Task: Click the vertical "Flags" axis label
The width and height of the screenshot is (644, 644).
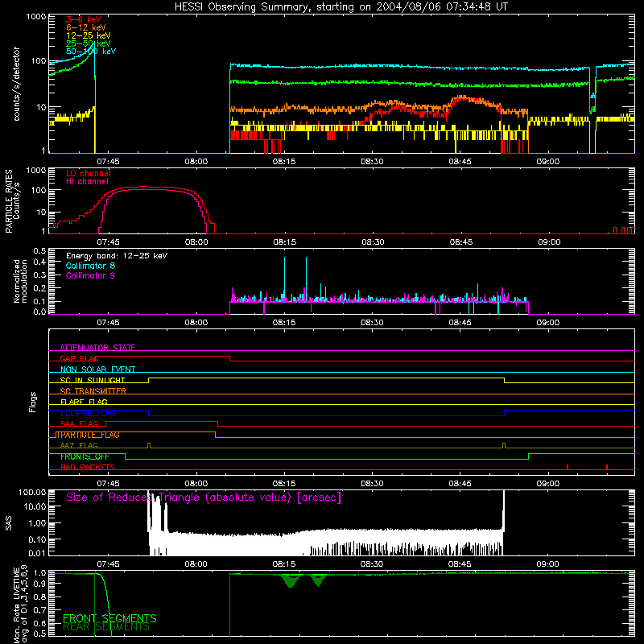Action: coord(33,402)
